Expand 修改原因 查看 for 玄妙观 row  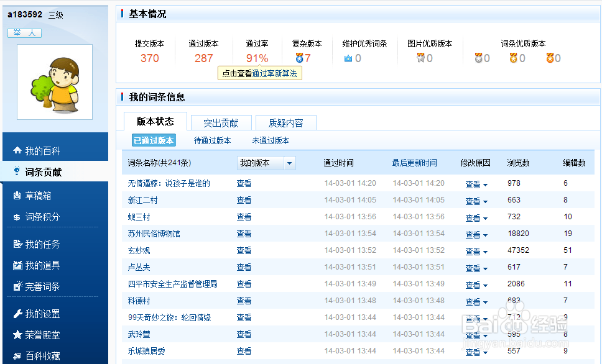[476, 252]
